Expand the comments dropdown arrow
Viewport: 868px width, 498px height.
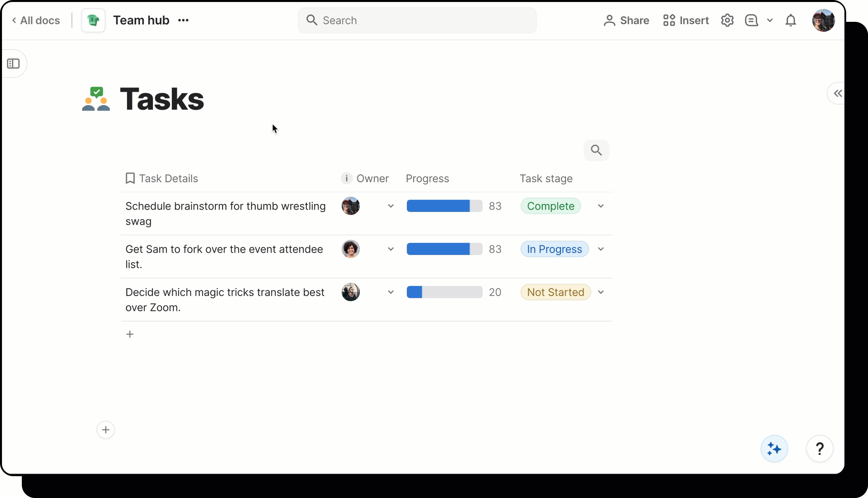769,21
